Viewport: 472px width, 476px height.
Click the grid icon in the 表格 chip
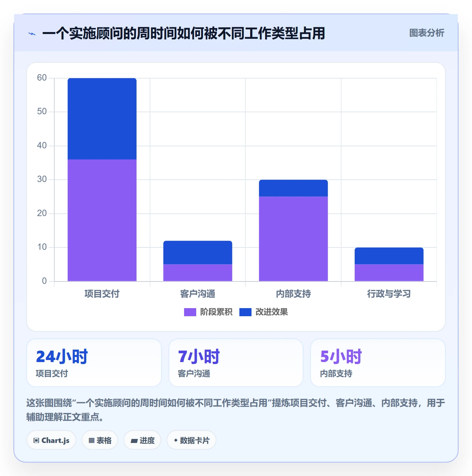pos(91,440)
